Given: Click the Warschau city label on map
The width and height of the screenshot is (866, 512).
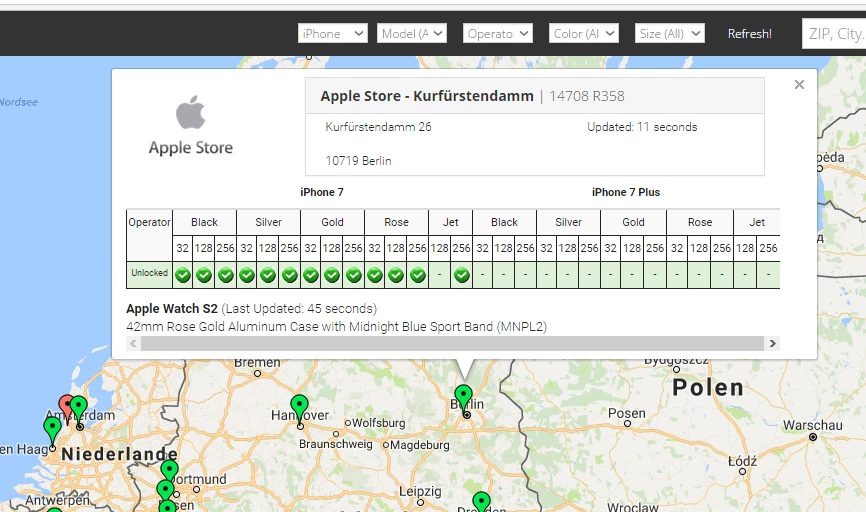Looking at the screenshot, I should coord(812,425).
